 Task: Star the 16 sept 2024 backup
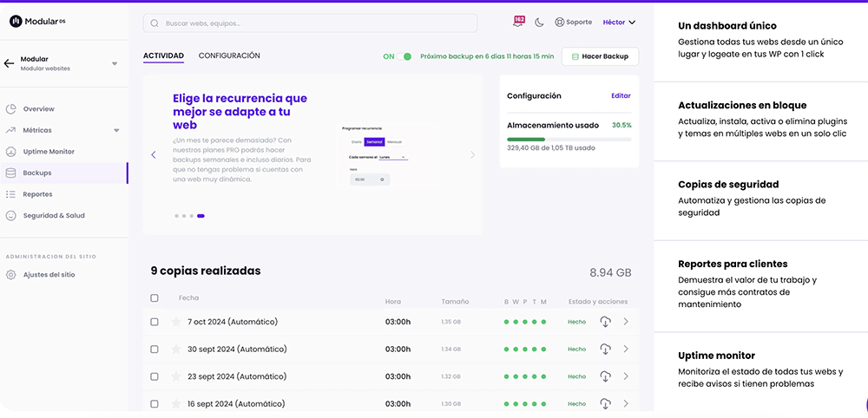pyautogui.click(x=176, y=403)
